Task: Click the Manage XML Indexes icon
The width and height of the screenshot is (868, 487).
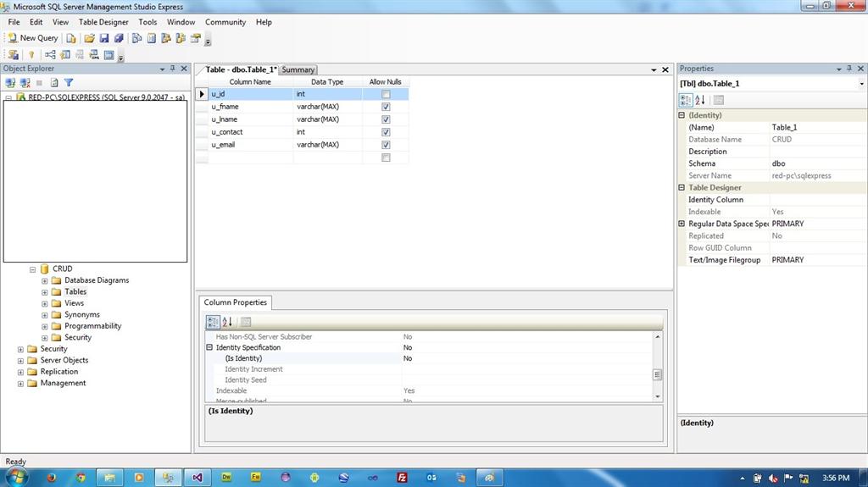Action: 95,55
